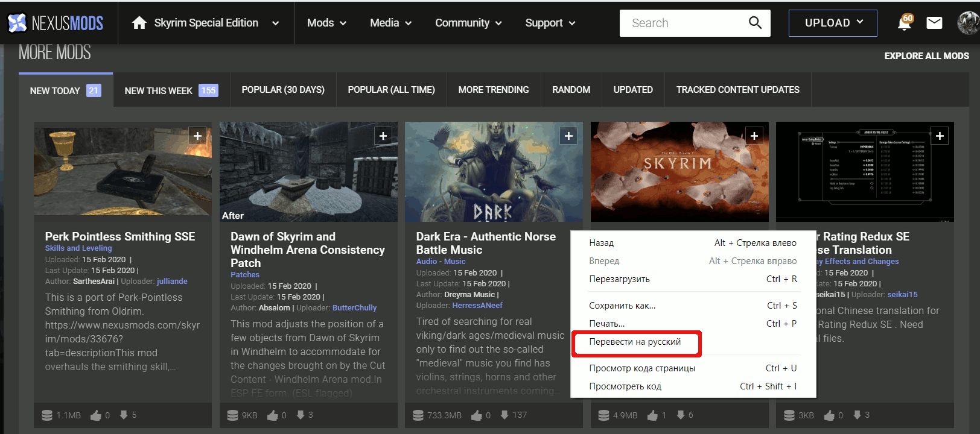Image resolution: width=980 pixels, height=434 pixels.
Task: Open uploader julliande profile
Action: (x=172, y=281)
